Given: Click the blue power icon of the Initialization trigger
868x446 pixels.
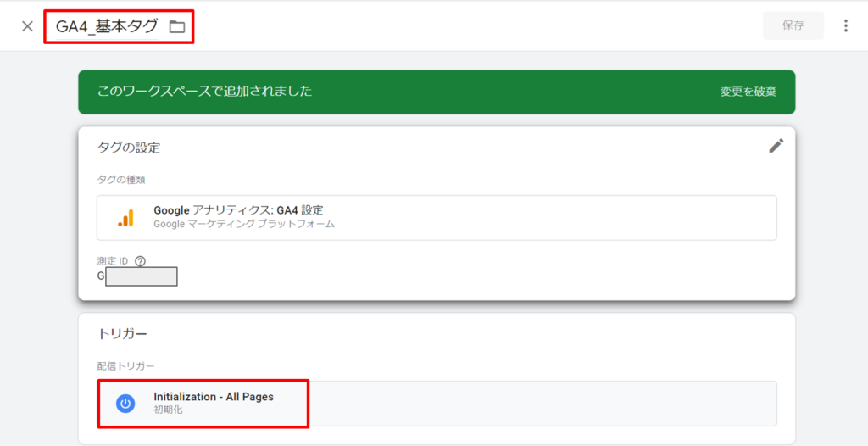Looking at the screenshot, I should coord(125,404).
